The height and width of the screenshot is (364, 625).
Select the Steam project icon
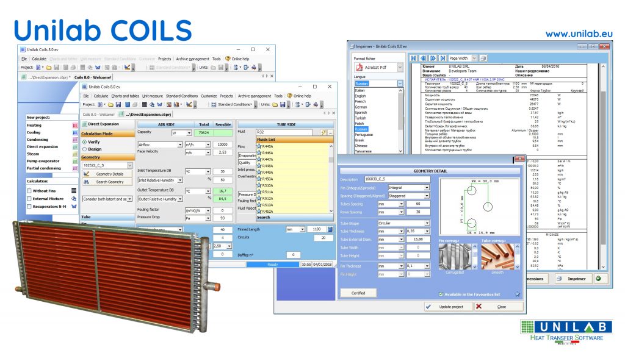click(x=74, y=154)
